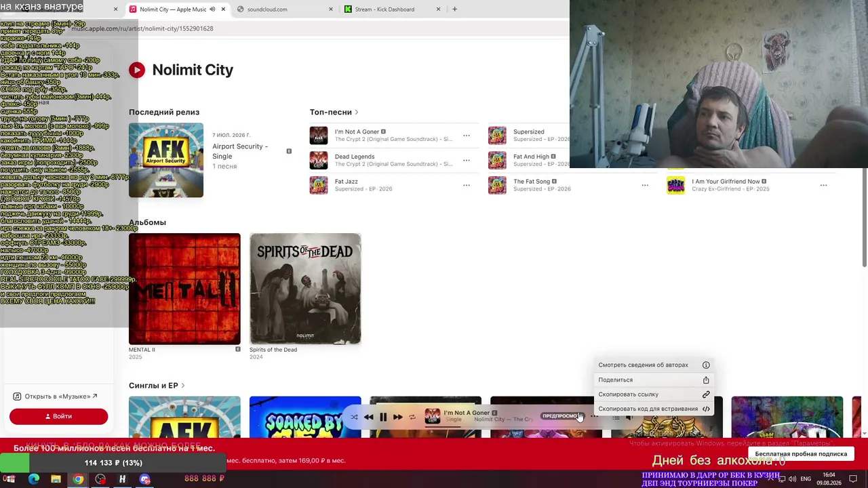This screenshot has height=488, width=868.
Task: Open File Explorer from the taskbar
Action: coord(56,479)
